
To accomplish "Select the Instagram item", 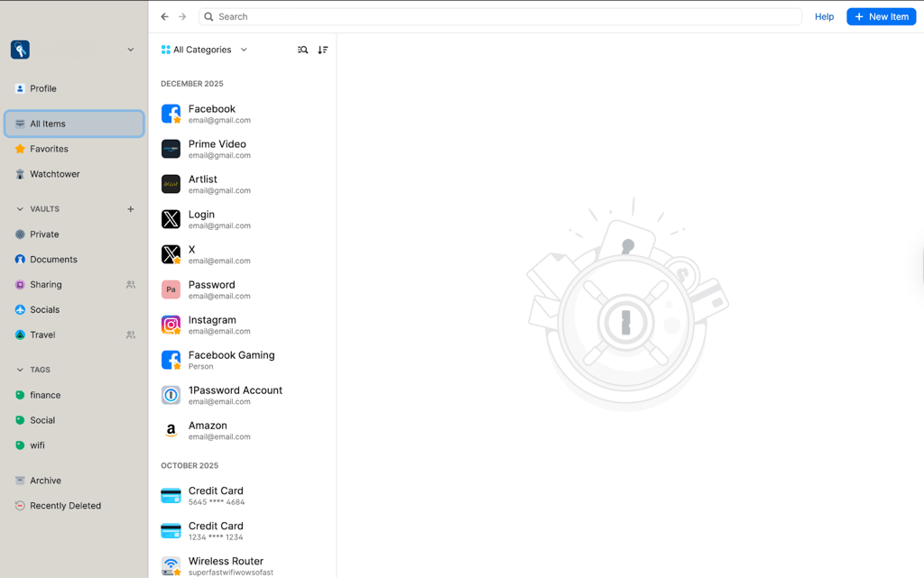I will (243, 325).
